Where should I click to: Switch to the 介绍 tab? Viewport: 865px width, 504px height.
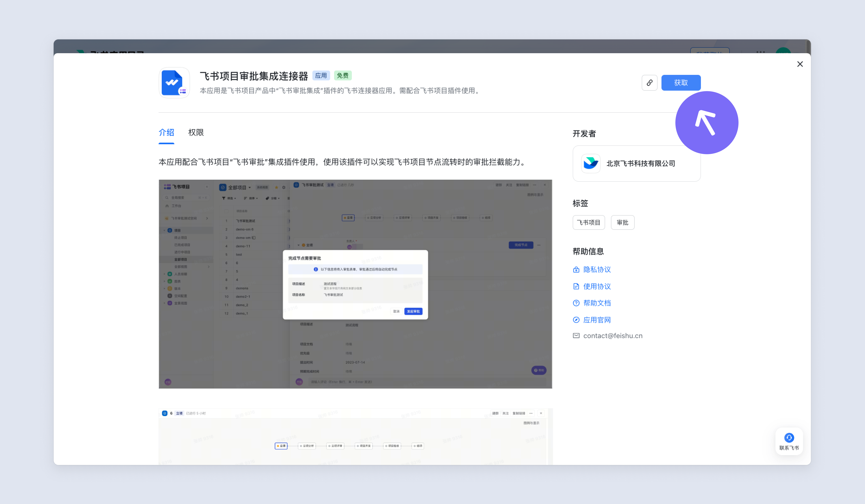click(x=166, y=132)
